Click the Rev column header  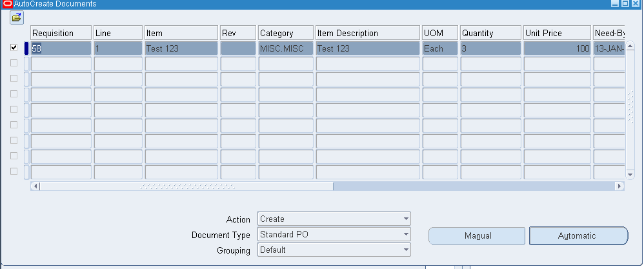(x=238, y=33)
